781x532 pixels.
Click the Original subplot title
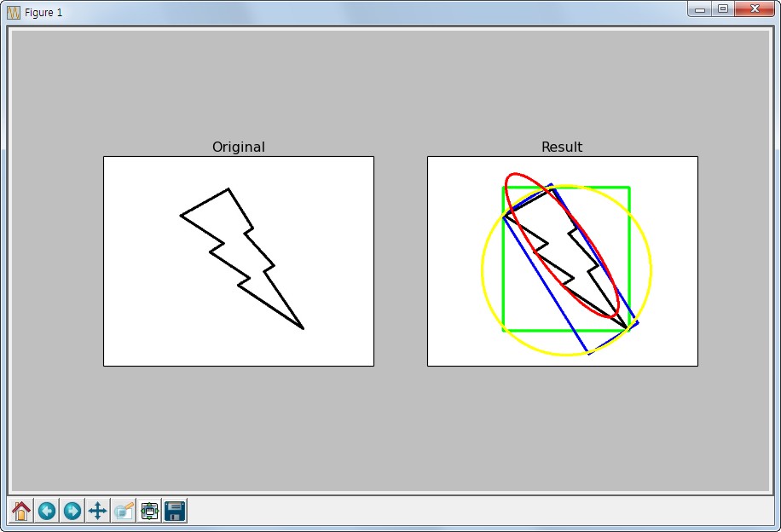coord(239,147)
